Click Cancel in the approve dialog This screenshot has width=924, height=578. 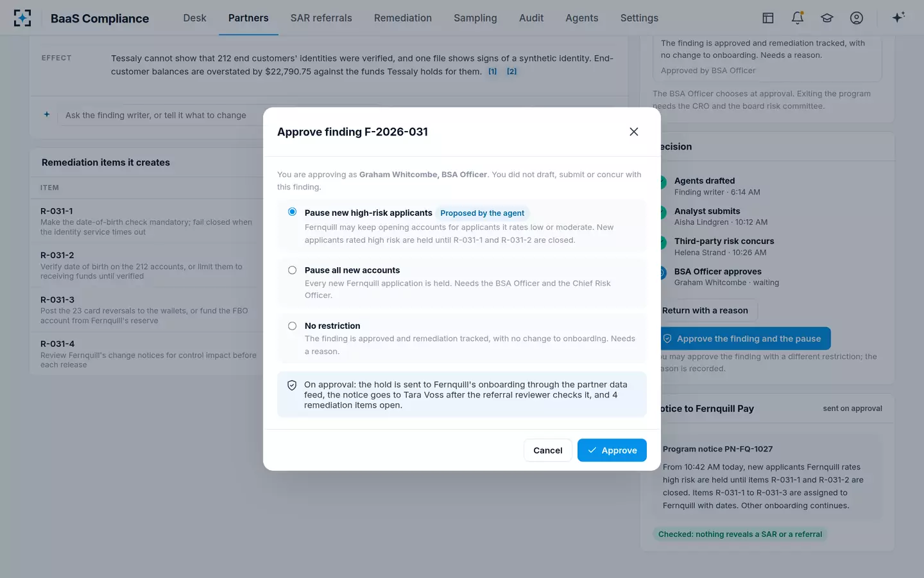click(548, 450)
